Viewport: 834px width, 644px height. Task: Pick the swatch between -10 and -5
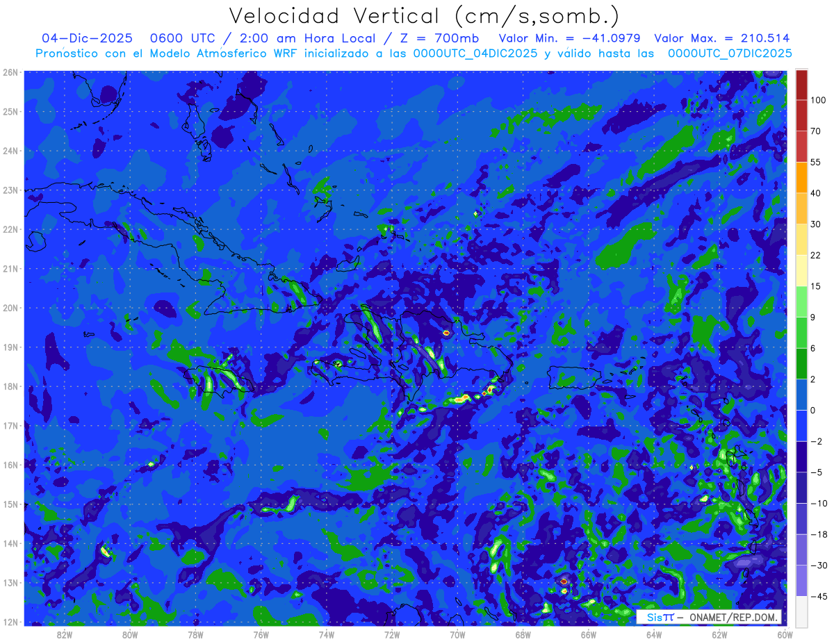point(802,488)
